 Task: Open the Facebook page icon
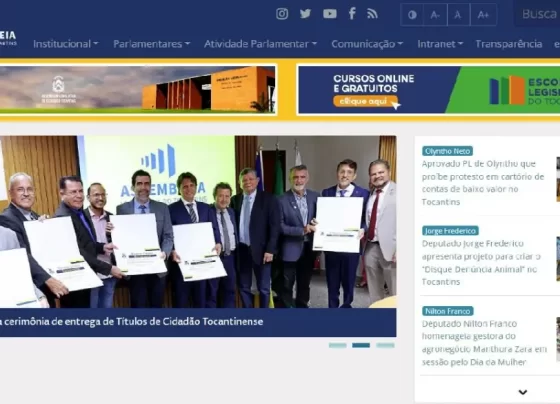(x=352, y=14)
